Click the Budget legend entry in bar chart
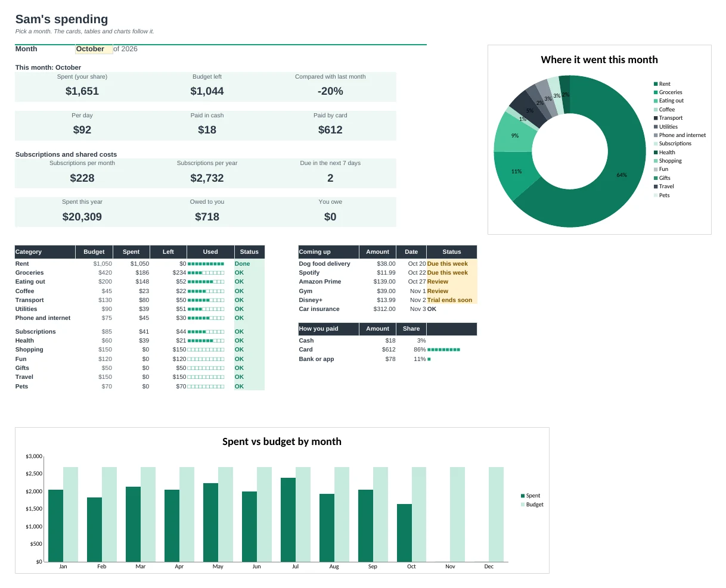This screenshot has width=726, height=588. 532,505
